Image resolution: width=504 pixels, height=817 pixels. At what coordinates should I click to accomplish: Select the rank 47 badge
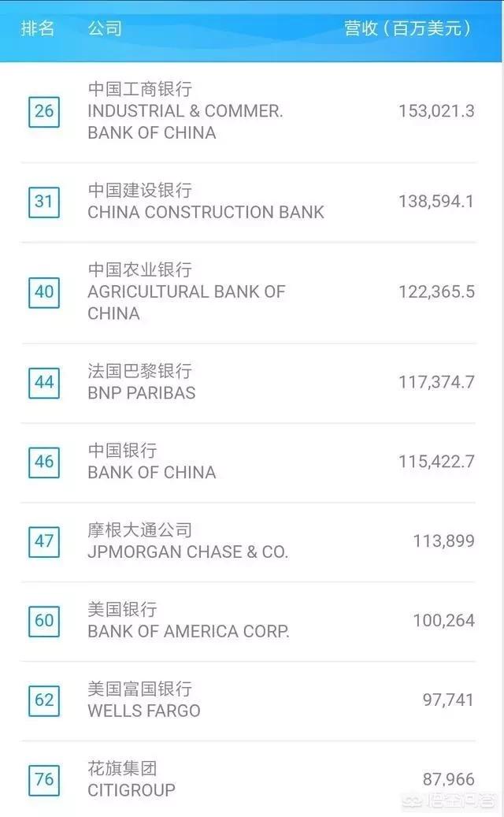tap(44, 541)
